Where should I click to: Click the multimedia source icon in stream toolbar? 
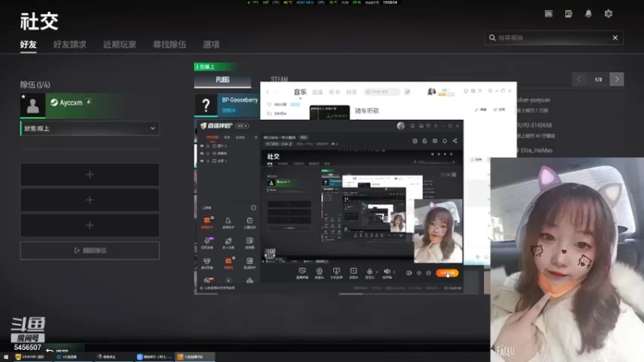coord(353,273)
